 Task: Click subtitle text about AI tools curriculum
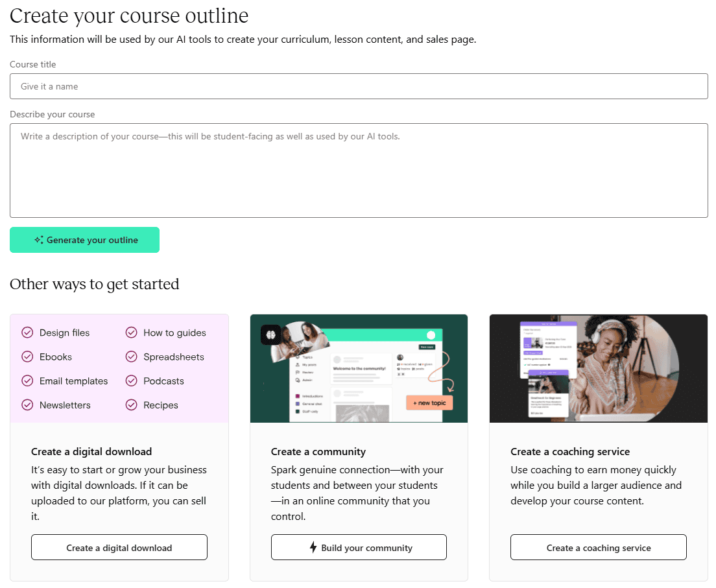click(x=243, y=40)
